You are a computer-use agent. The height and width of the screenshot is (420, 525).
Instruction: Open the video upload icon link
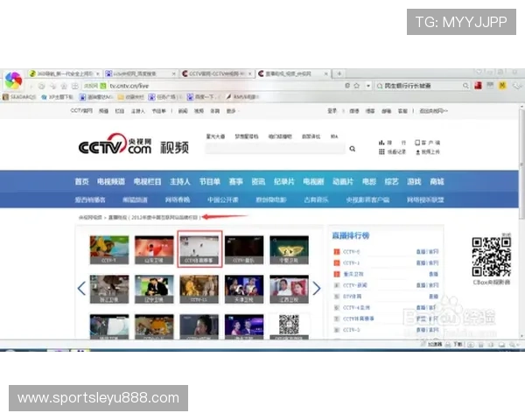[428, 152]
